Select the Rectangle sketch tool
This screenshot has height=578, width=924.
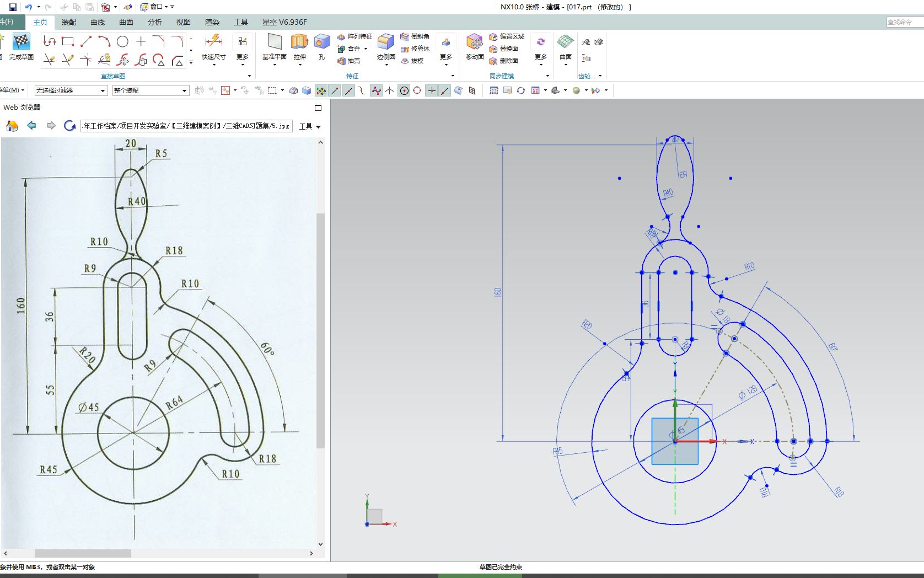pos(68,41)
